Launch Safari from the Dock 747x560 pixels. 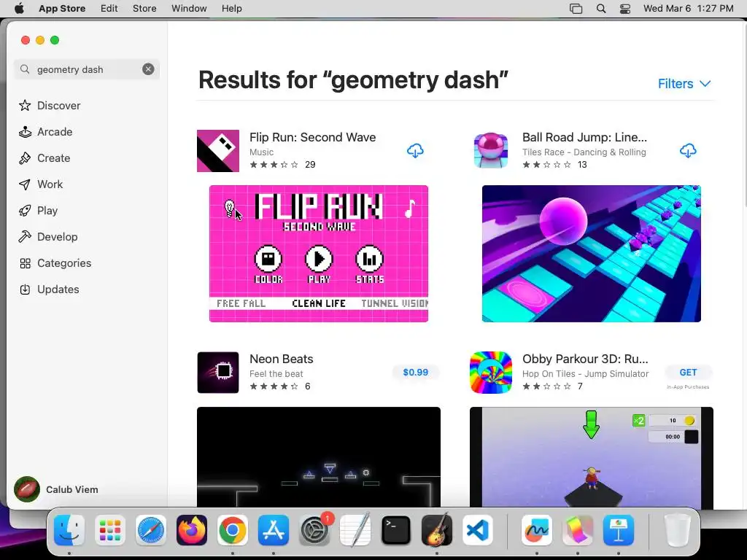point(151,529)
